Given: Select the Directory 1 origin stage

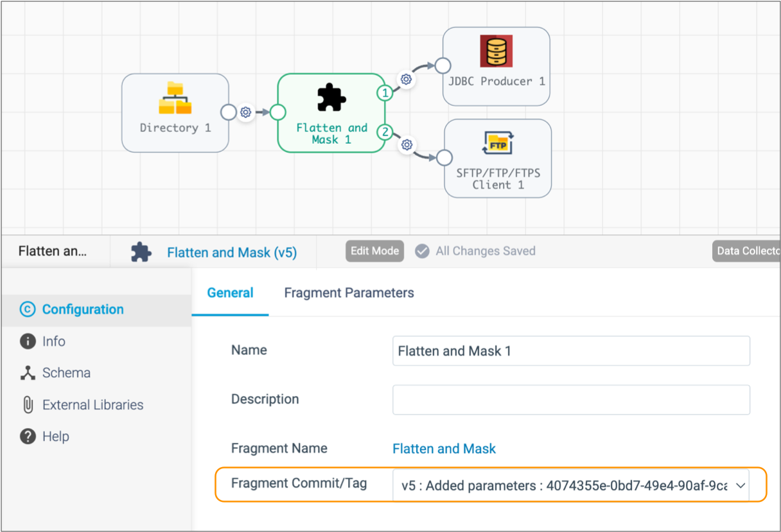Looking at the screenshot, I should [x=175, y=113].
